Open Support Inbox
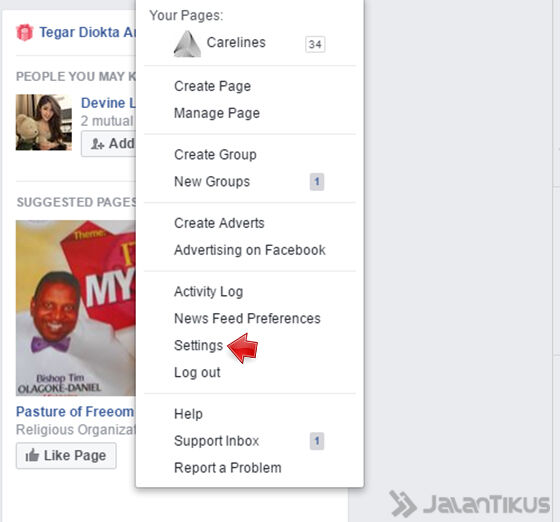 click(x=216, y=441)
